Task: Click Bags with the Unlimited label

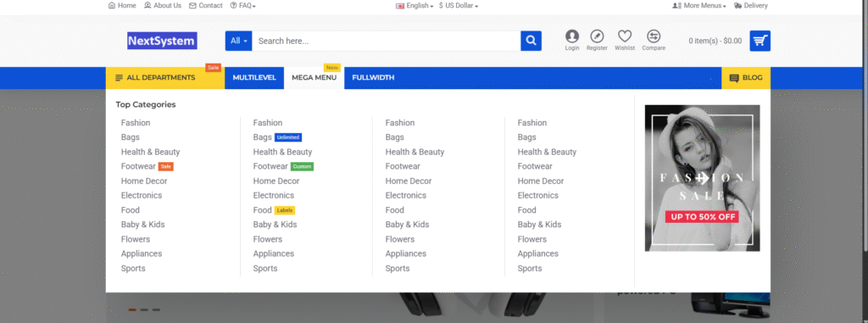Action: 263,137
